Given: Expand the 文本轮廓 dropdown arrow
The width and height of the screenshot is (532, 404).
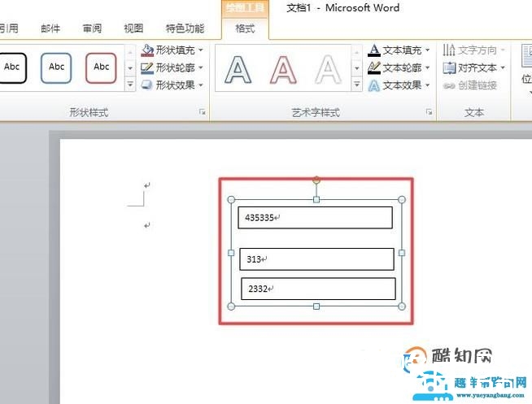Looking at the screenshot, I should [428, 67].
